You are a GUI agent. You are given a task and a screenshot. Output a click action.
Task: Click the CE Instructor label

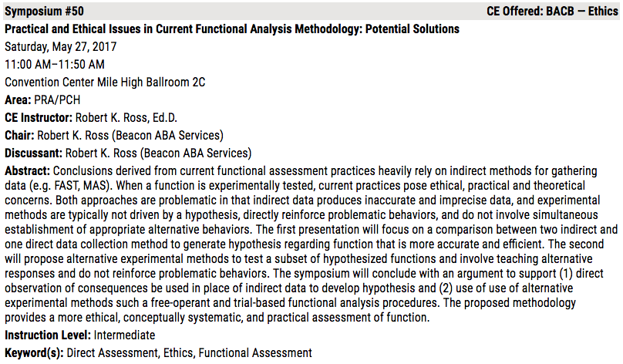[x=39, y=118]
